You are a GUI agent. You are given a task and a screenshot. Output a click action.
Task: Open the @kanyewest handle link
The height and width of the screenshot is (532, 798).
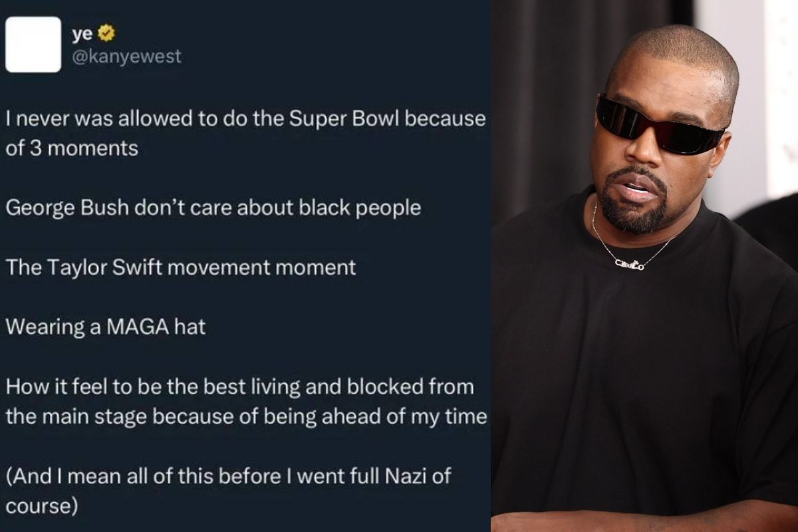[x=126, y=56]
